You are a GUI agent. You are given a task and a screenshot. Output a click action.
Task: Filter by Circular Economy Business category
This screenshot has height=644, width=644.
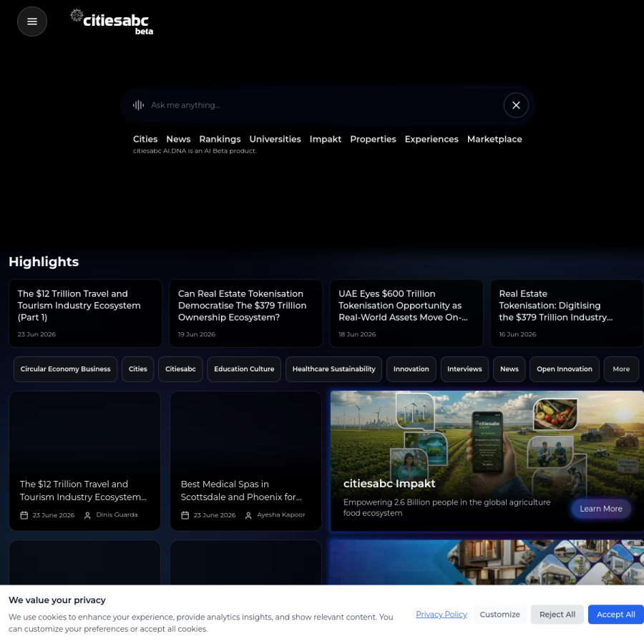pos(65,369)
